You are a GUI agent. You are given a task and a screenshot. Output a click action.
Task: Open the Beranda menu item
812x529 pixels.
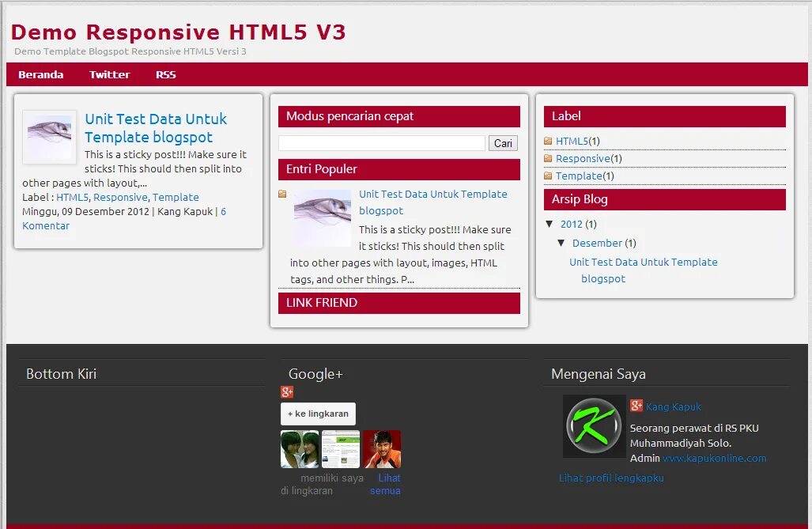(x=41, y=74)
